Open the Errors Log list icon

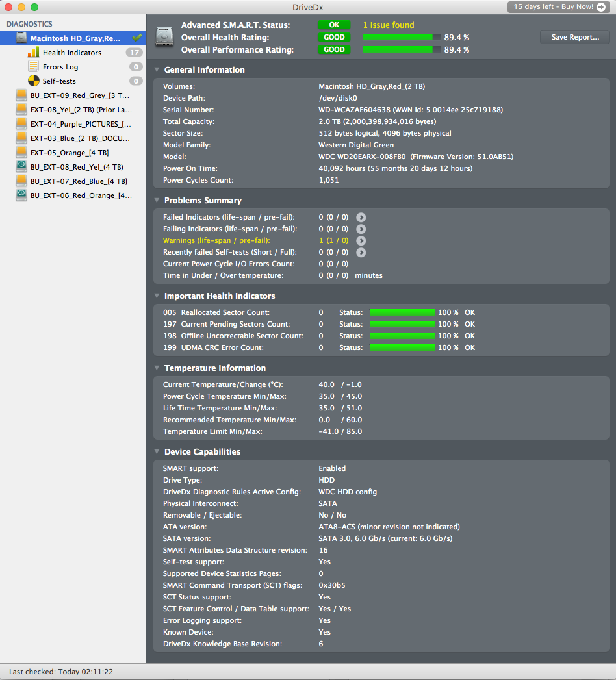click(x=33, y=67)
